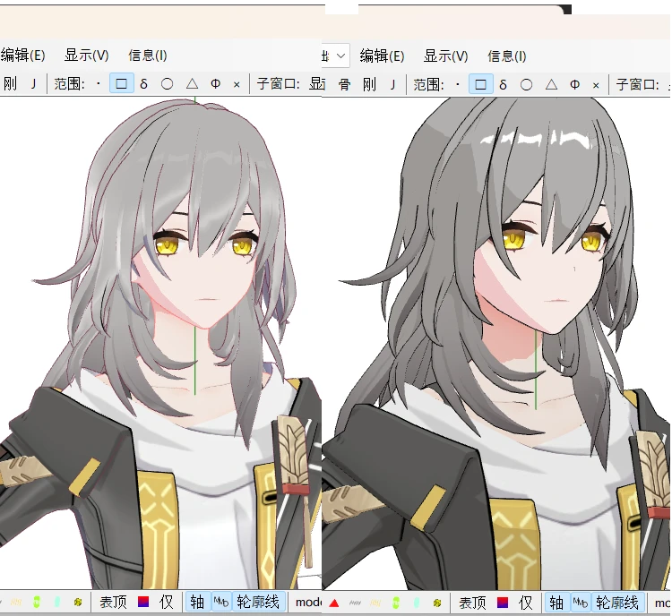Click 子窗口 sub-window label in left window
The height and width of the screenshot is (616, 672).
[278, 83]
